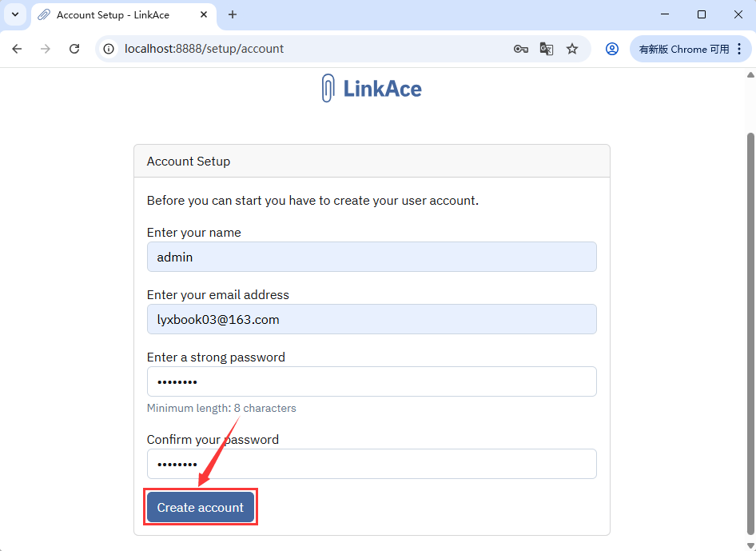Viewport: 756px width, 551px height.
Task: Click the scrollbar up arrow
Action: [x=750, y=75]
